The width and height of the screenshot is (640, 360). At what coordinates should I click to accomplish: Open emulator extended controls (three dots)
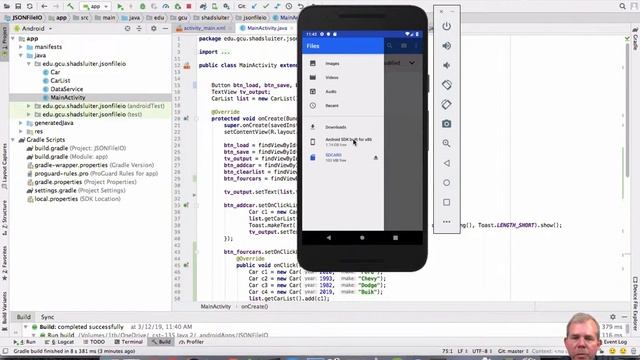[447, 222]
